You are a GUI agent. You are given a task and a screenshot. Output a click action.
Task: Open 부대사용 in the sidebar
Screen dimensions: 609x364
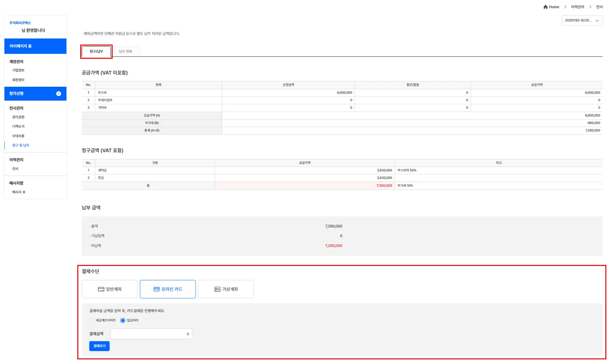click(x=18, y=136)
